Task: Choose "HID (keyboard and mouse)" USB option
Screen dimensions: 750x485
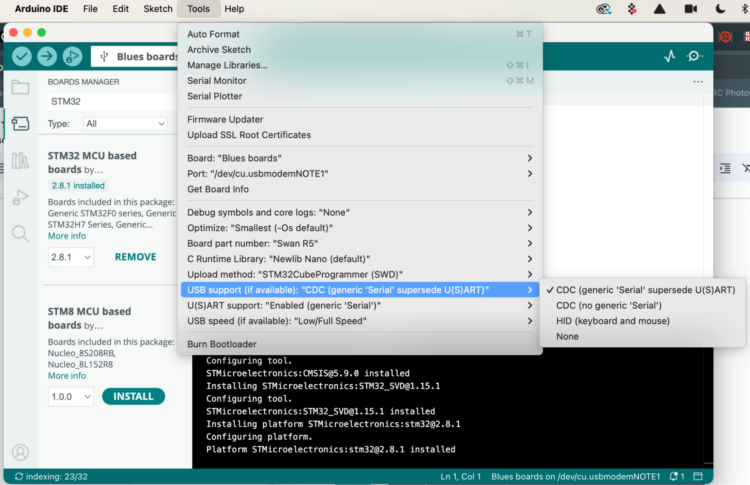Action: pos(612,321)
